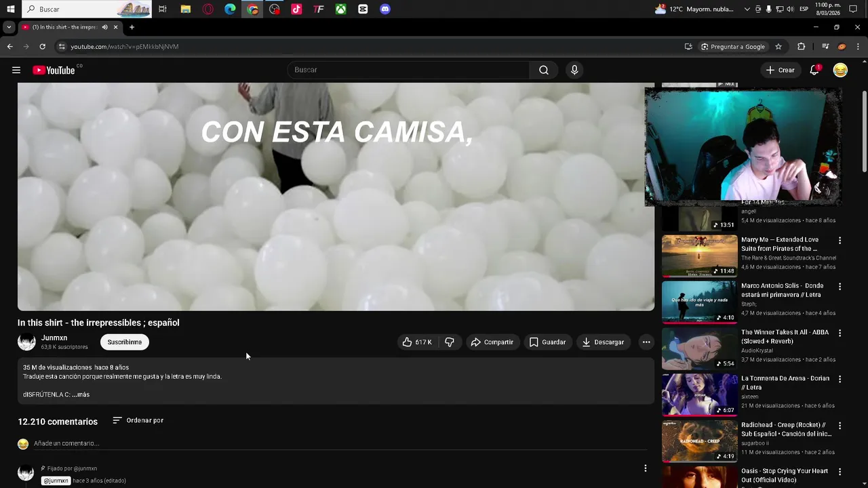Open Chrome three-dot menu

pos(858,47)
